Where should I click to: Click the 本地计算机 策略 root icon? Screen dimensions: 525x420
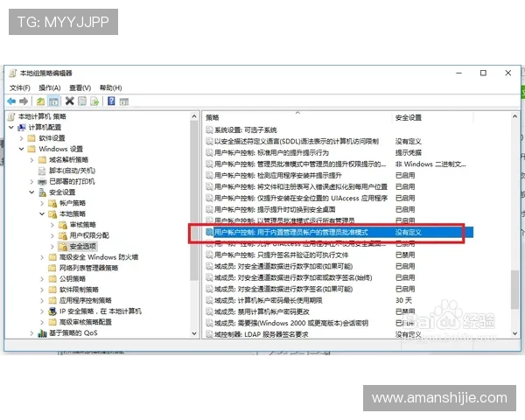pyautogui.click(x=11, y=116)
